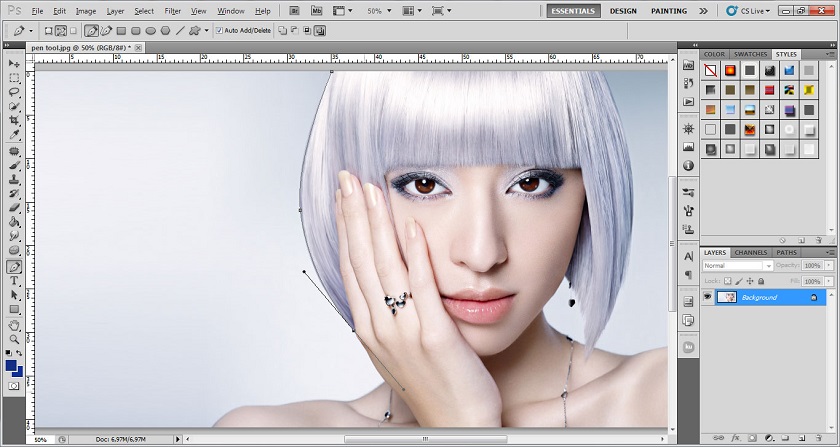Select the Type tool
840x447 pixels.
(14, 281)
